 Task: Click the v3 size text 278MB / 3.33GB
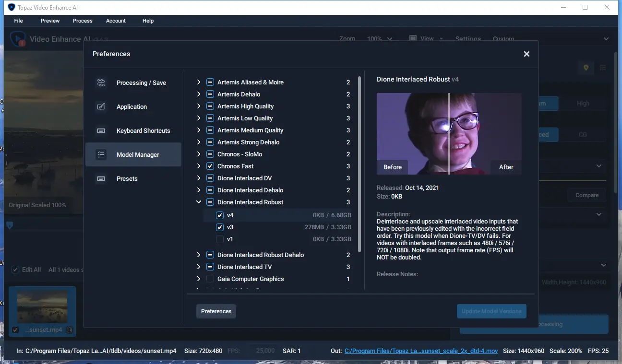328,227
